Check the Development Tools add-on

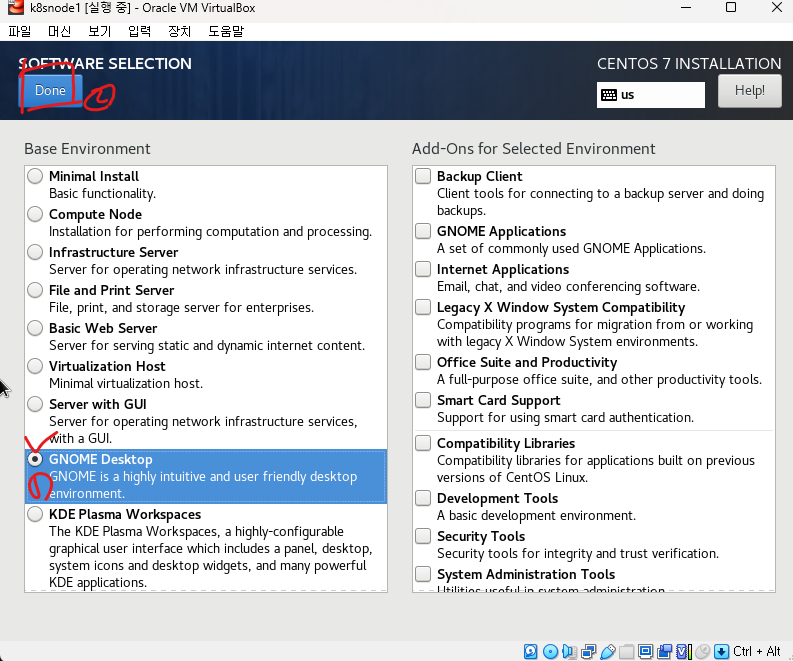pyautogui.click(x=423, y=498)
